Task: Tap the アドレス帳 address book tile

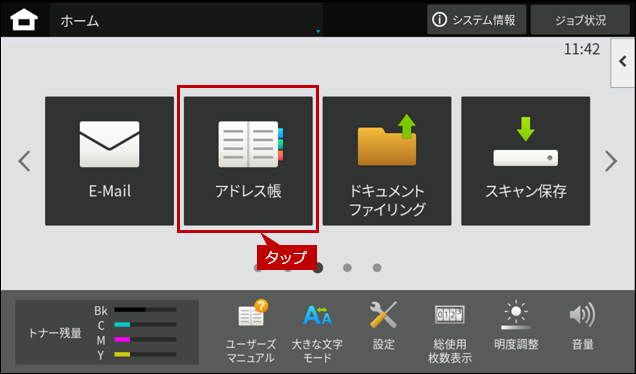Action: tap(248, 161)
